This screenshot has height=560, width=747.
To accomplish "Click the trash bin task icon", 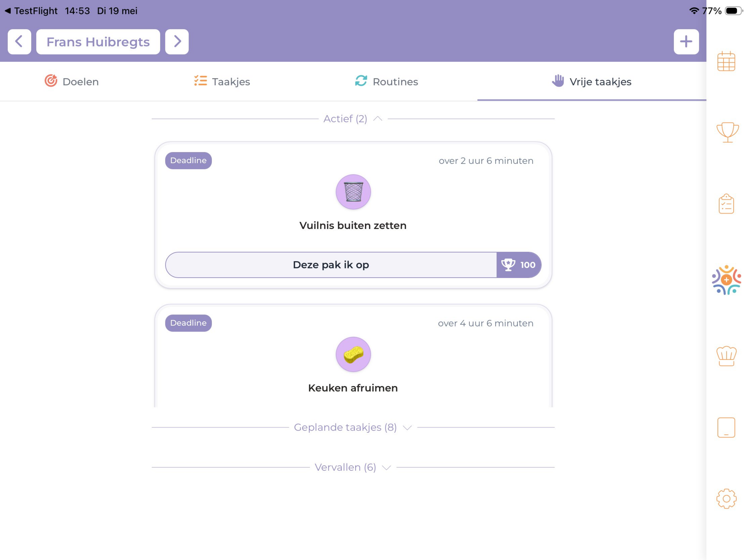I will (353, 192).
